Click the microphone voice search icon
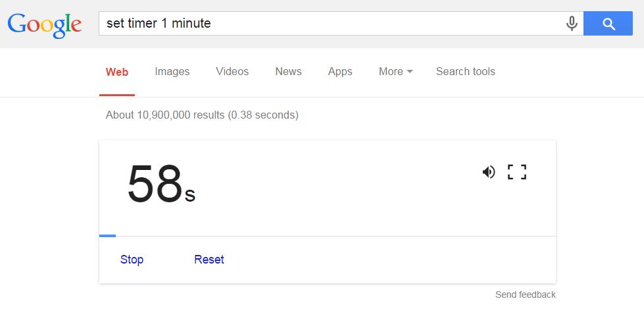This screenshot has height=309, width=644. click(x=572, y=24)
